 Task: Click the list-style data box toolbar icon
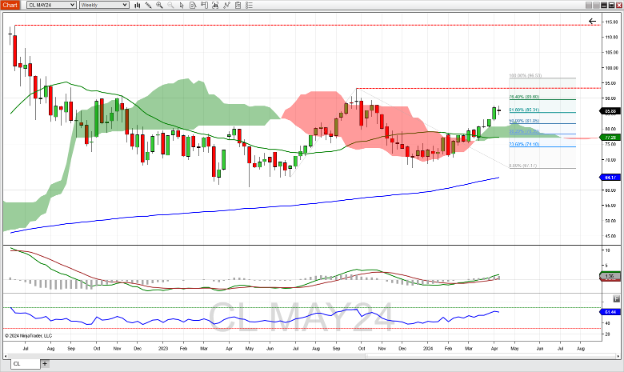click(x=249, y=5)
